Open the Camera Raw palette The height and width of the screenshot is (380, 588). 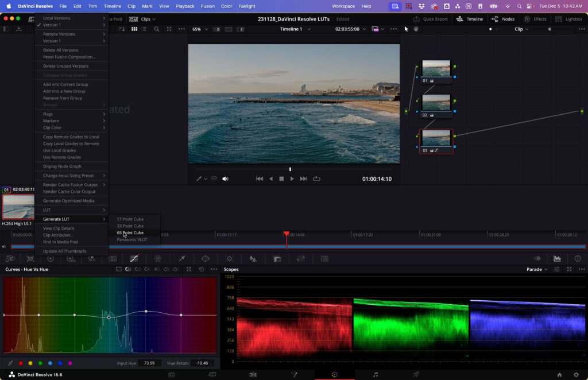click(x=10, y=258)
